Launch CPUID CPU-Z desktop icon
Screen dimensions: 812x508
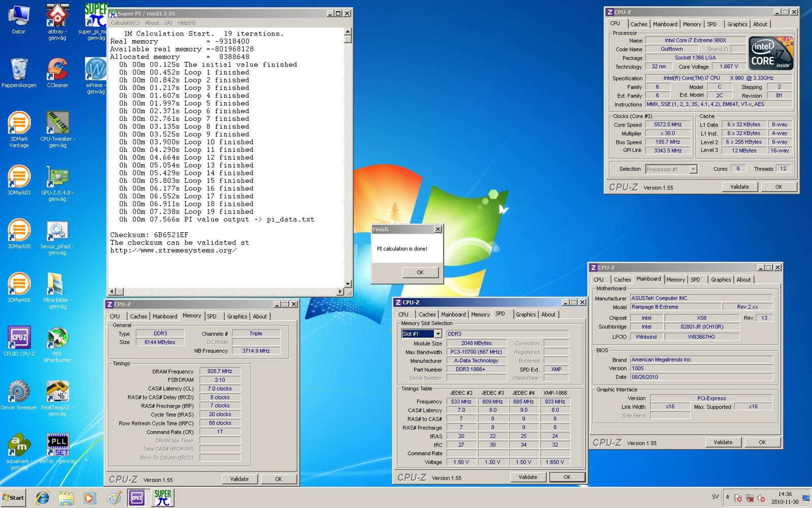point(19,341)
